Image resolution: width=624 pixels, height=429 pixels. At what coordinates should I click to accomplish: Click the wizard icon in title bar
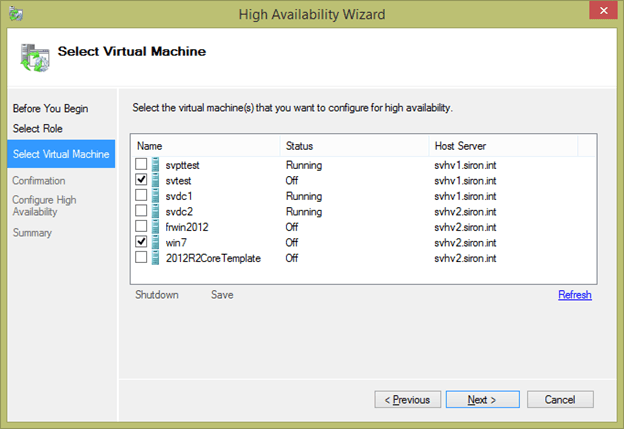pos(12,14)
